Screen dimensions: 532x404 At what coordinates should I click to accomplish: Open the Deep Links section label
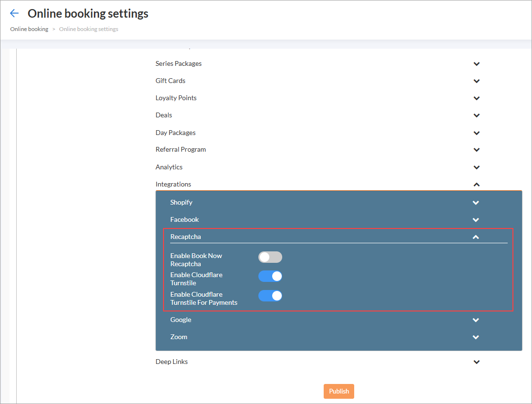coord(172,362)
